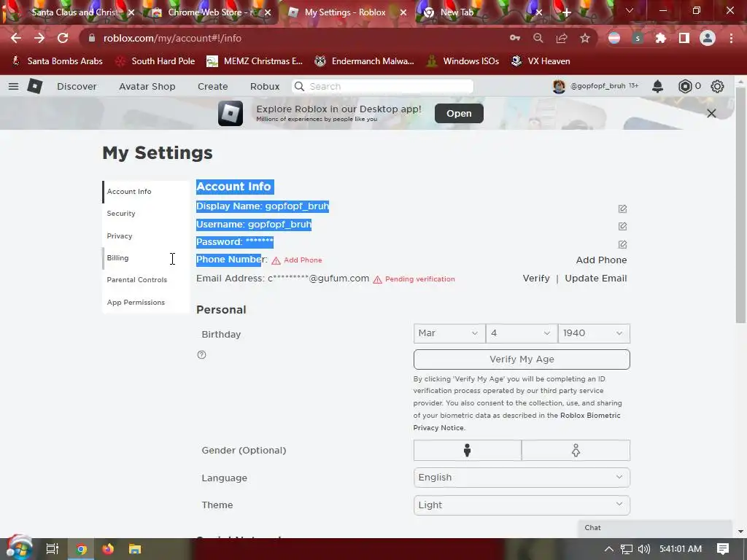
Task: Click the zoom magnifier icon in address bar
Action: [538, 38]
